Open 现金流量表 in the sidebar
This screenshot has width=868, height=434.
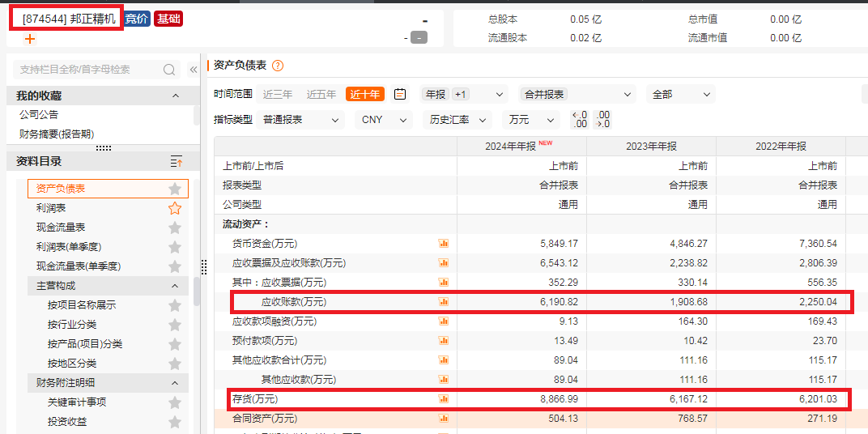(x=61, y=228)
